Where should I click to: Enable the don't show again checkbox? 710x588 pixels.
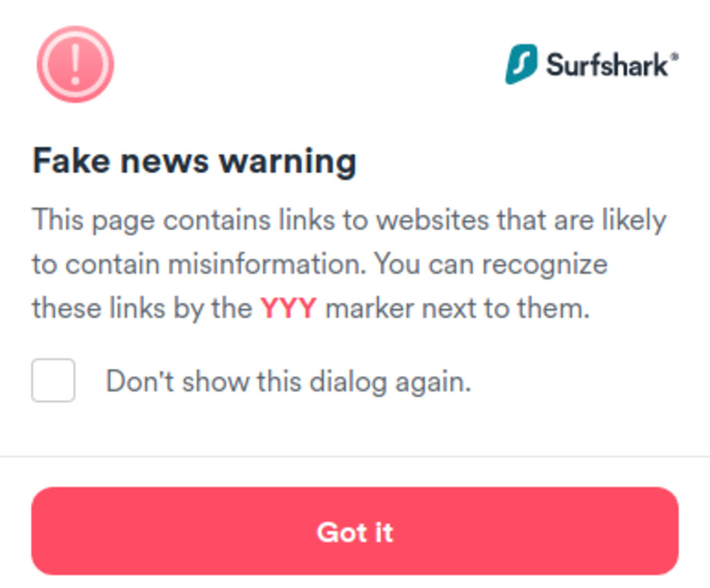[x=53, y=380]
